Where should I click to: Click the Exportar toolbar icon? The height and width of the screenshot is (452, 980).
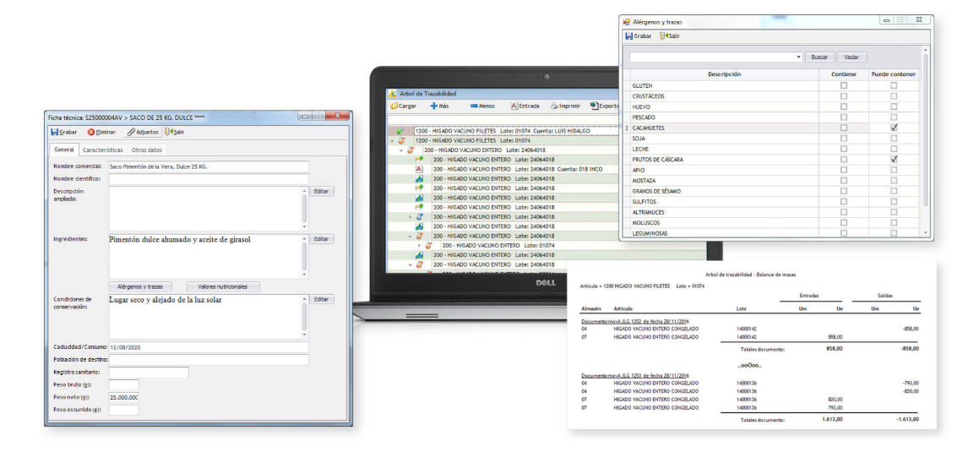(x=594, y=106)
